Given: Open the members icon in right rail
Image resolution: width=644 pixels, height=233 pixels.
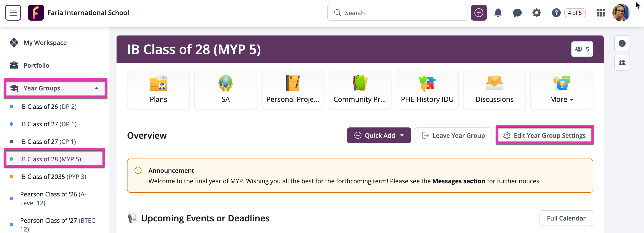Looking at the screenshot, I should coord(622,63).
